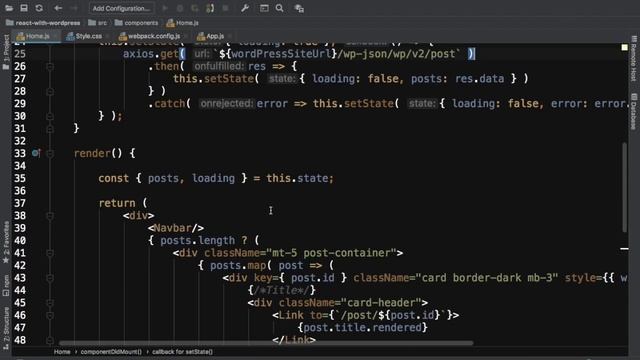Toggle the Remote Host side panel

(x=633, y=58)
